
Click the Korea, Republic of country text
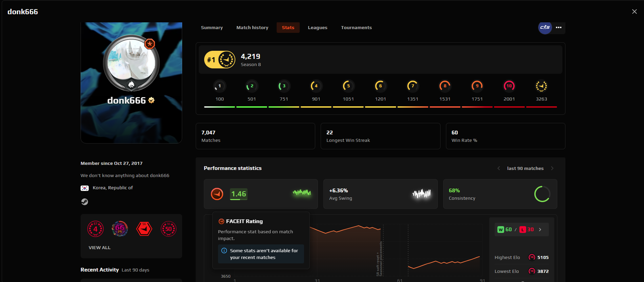tap(113, 188)
